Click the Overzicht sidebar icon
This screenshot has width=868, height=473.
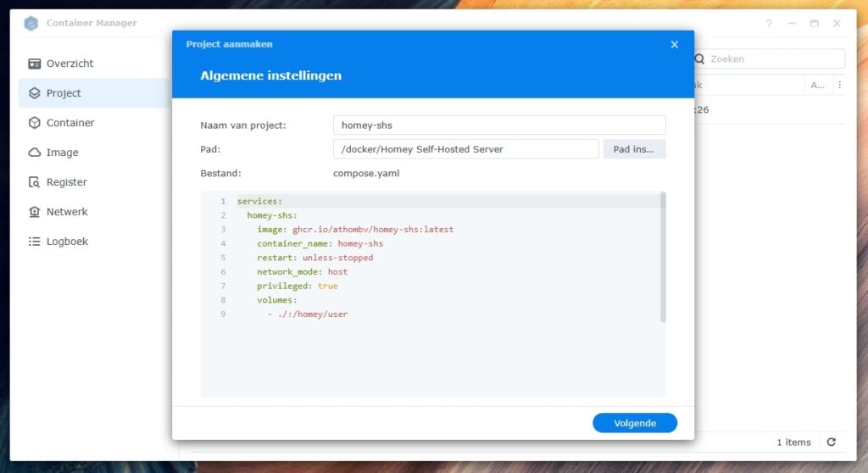(x=35, y=64)
